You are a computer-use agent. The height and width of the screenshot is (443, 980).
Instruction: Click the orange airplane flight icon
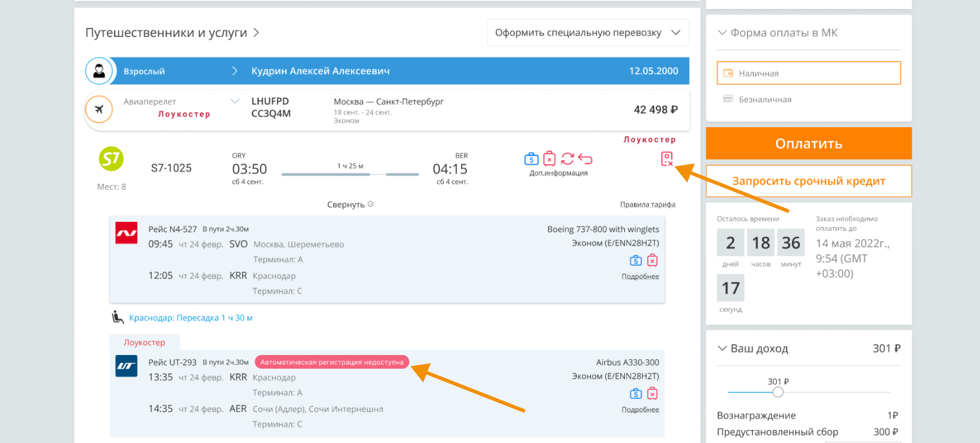(x=99, y=109)
